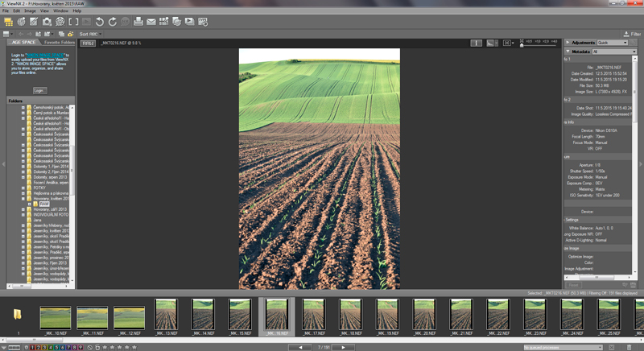Open the Window menu
Image resolution: width=644 pixels, height=351 pixels.
point(61,10)
